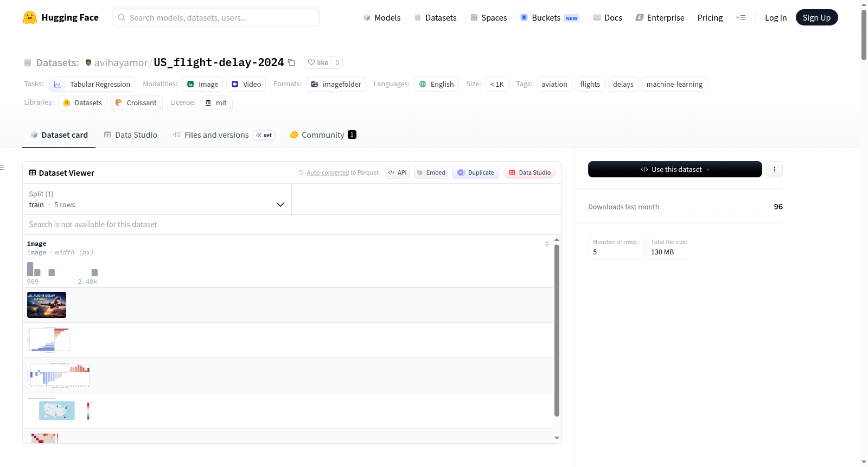The width and height of the screenshot is (868, 467).
Task: Click the US flight delay cover thumbnail
Action: [47, 305]
